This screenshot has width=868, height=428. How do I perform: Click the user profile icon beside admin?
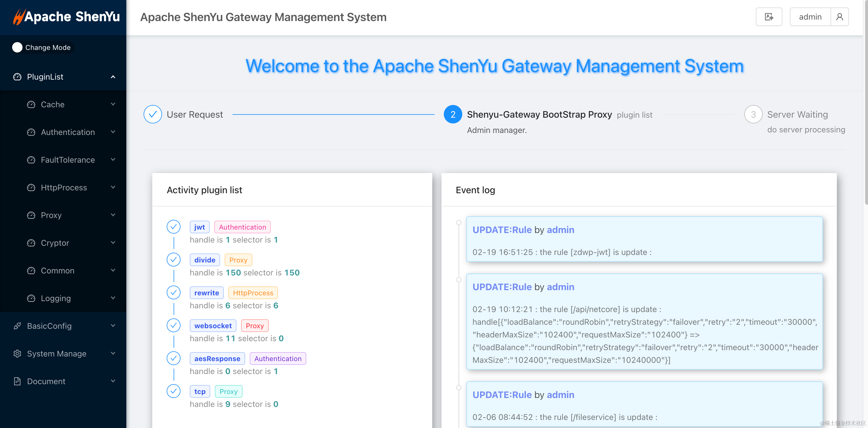839,17
